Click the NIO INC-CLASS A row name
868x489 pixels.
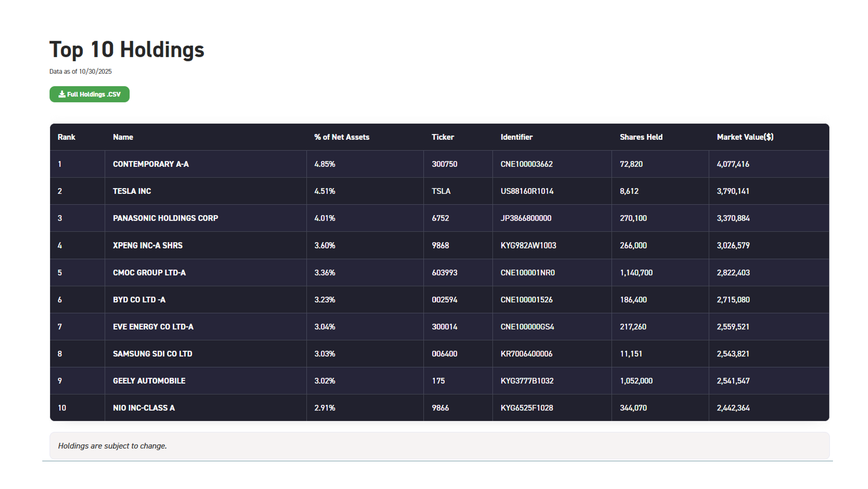[144, 408]
